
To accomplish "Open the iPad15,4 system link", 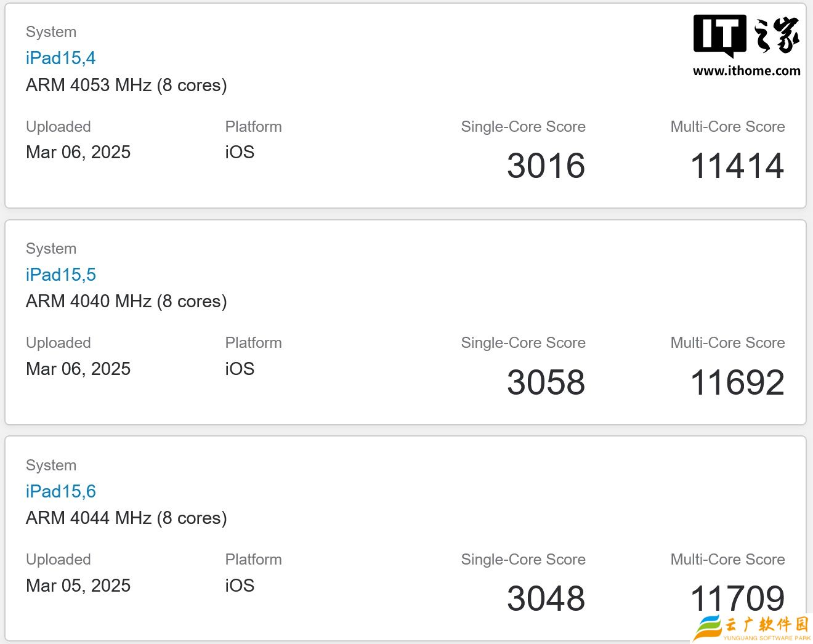I will pyautogui.click(x=60, y=58).
